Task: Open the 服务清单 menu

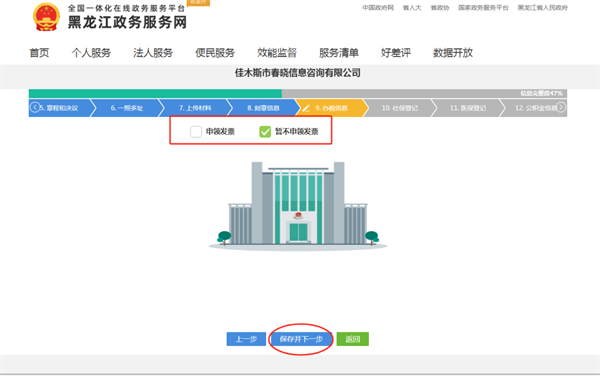Action: [x=339, y=53]
